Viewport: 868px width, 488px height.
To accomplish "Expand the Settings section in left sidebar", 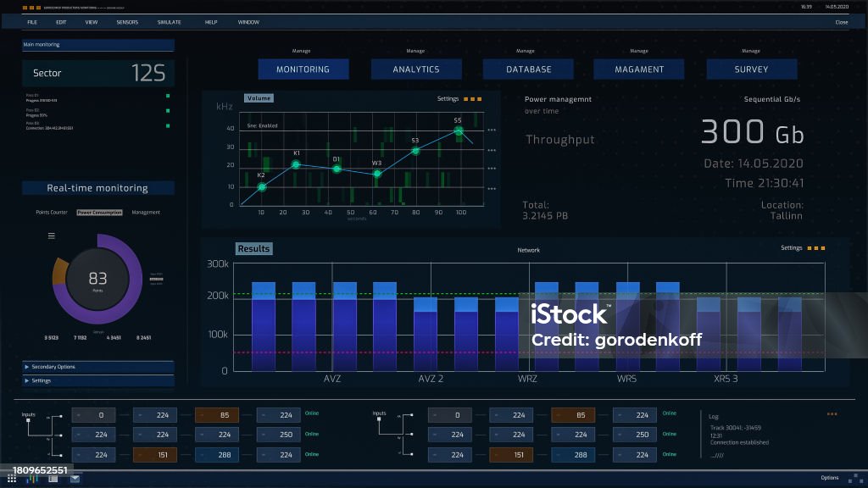I will (x=98, y=380).
